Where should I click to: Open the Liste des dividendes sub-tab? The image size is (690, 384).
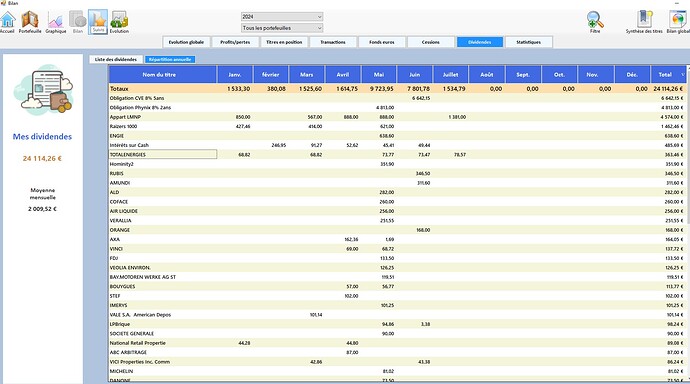click(116, 59)
